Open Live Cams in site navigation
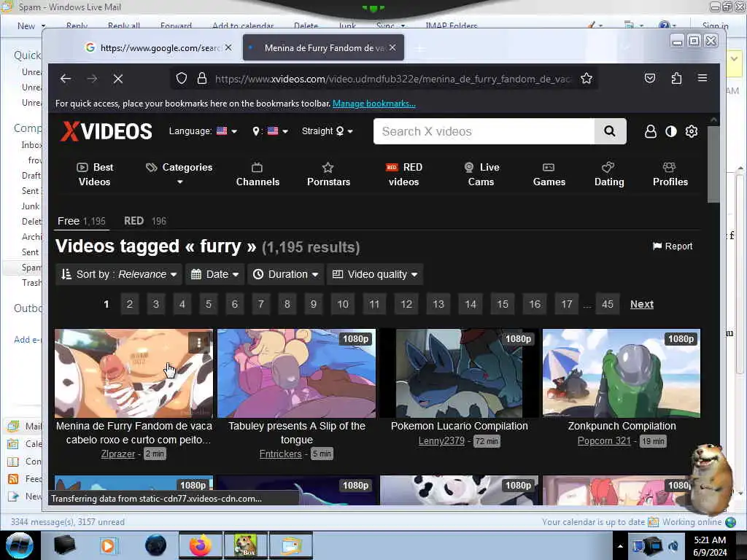 pos(481,174)
